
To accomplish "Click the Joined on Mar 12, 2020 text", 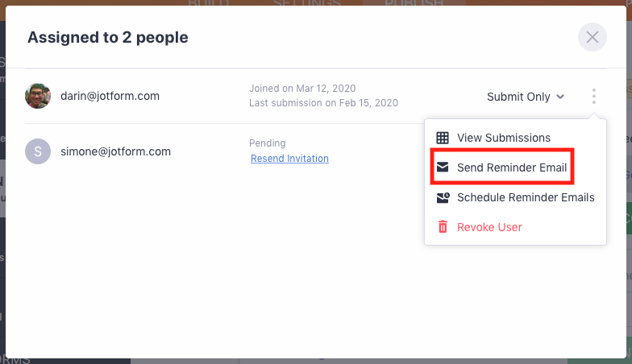I will [x=302, y=89].
